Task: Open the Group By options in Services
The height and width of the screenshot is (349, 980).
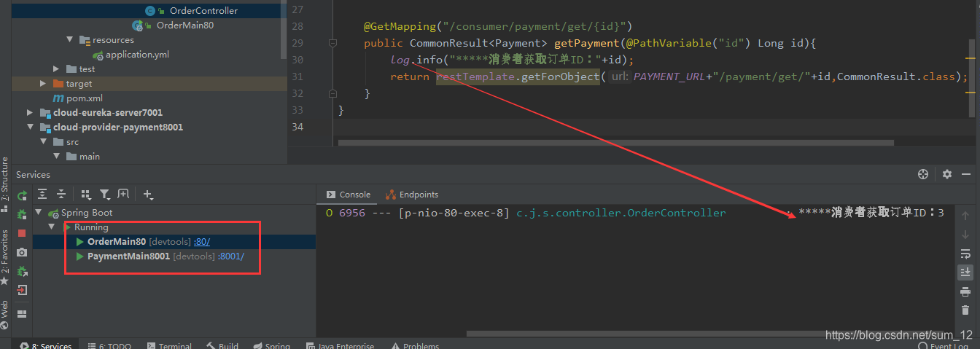Action: pos(86,194)
